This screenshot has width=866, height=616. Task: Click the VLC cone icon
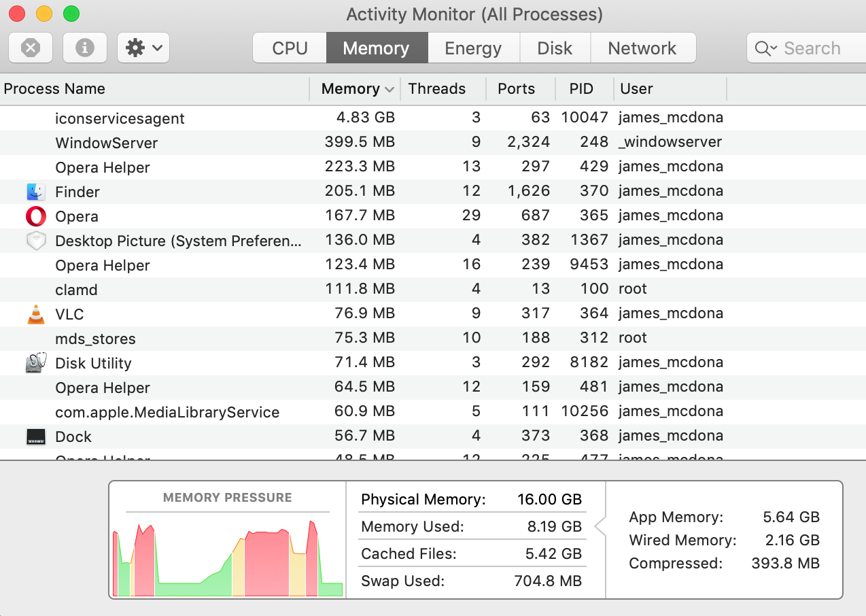(x=35, y=314)
